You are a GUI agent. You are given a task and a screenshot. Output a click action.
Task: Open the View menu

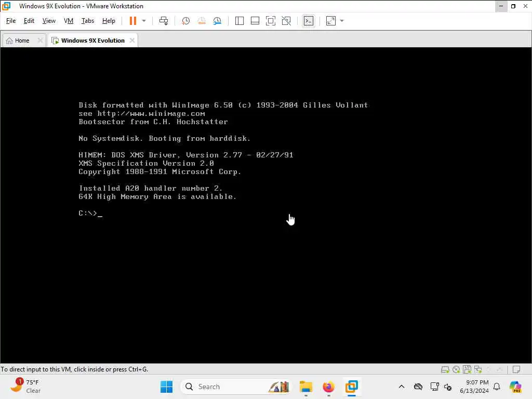49,21
